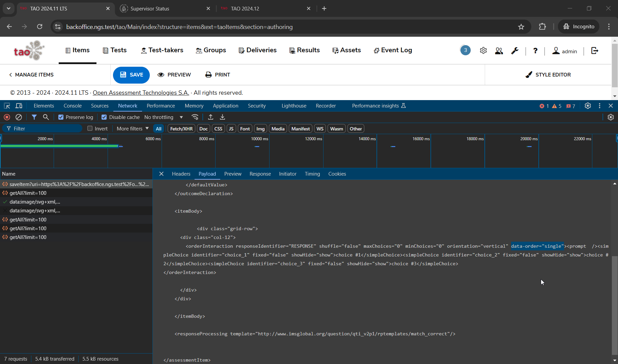Open the Event Log section
Image resolution: width=618 pixels, height=364 pixels.
[393, 50]
